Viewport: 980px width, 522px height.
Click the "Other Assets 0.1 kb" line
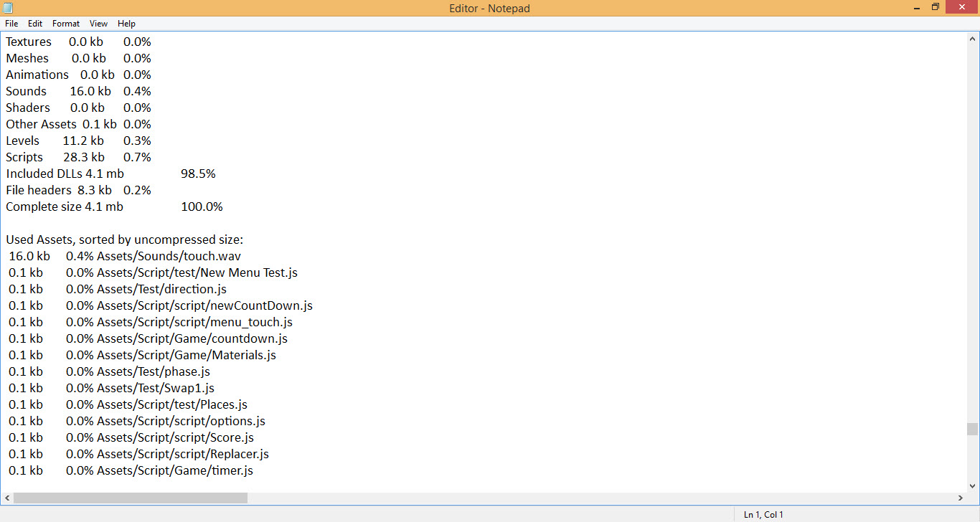[x=79, y=124]
